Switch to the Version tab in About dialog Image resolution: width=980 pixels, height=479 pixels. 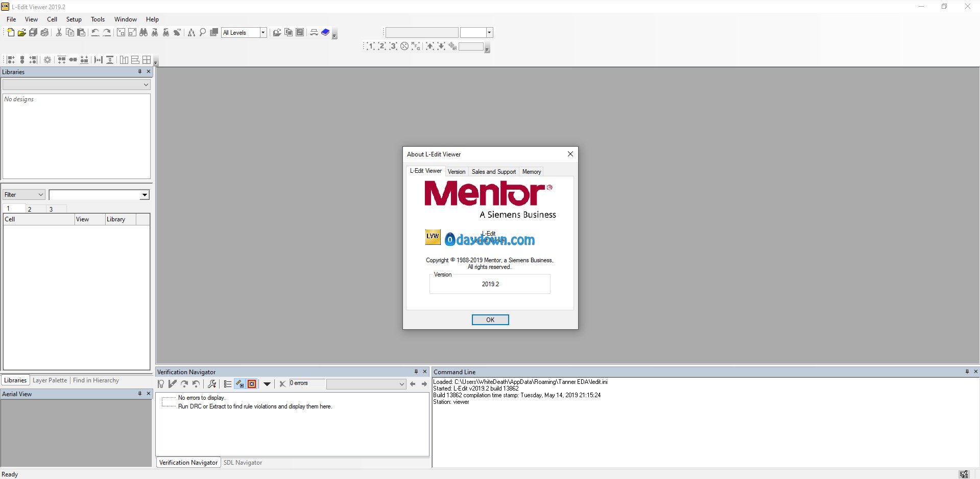tap(457, 172)
